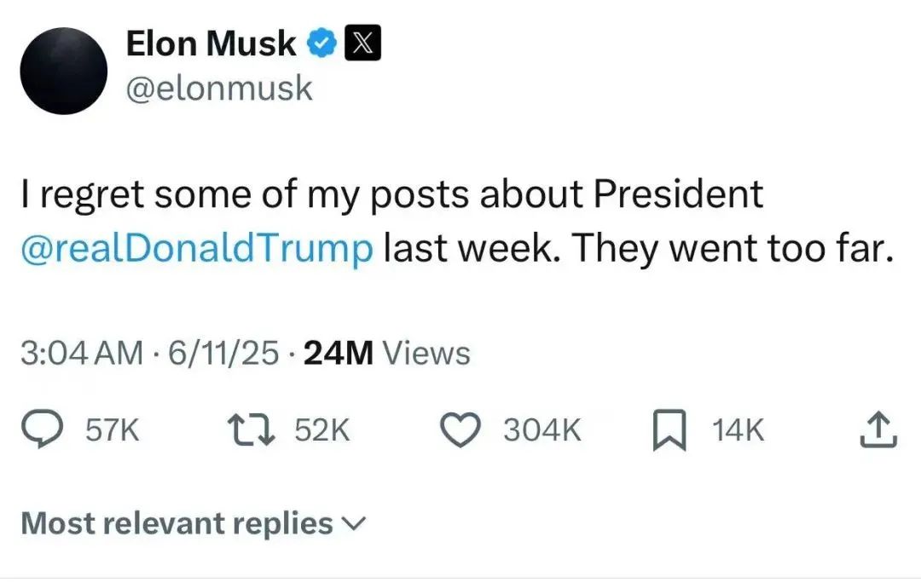This screenshot has width=921, height=588.
Task: Open the Elon Musk display name link
Action: (211, 43)
